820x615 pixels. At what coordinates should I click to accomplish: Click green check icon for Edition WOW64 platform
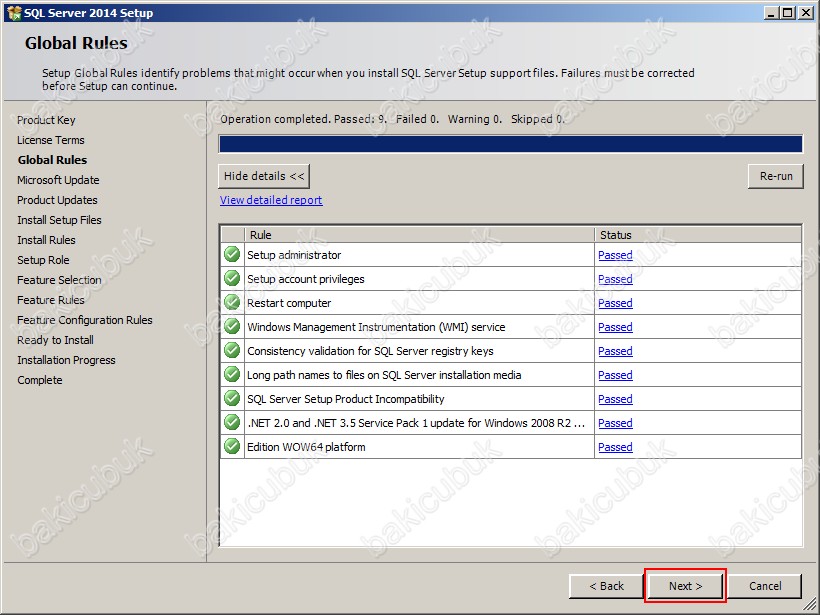point(232,447)
